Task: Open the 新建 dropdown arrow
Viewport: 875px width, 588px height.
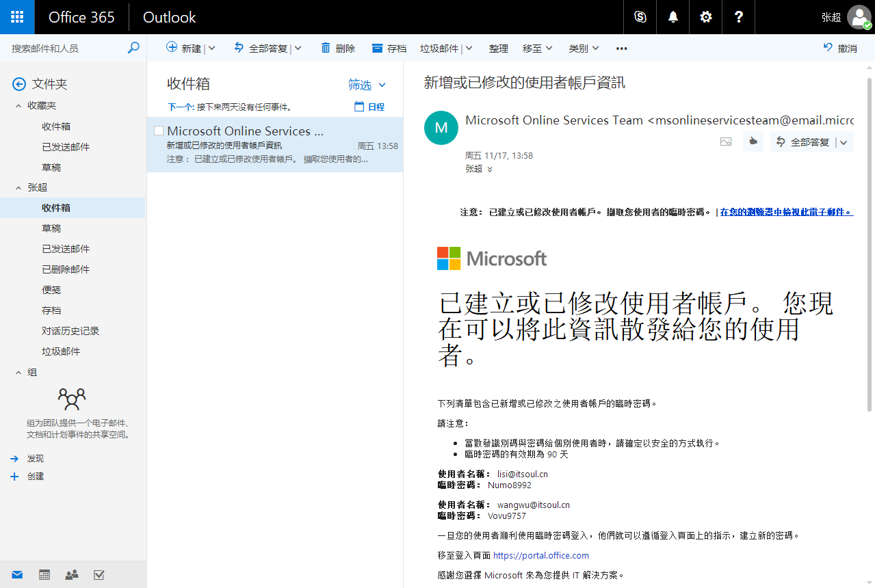Action: [x=211, y=48]
